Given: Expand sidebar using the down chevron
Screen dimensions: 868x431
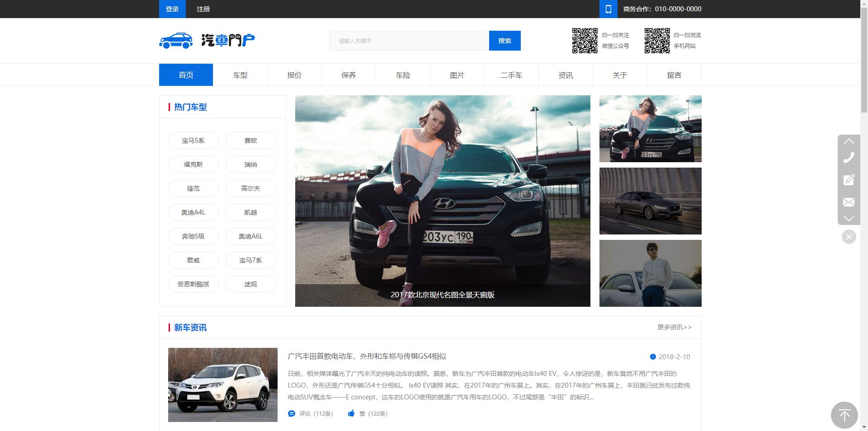Looking at the screenshot, I should pyautogui.click(x=849, y=219).
